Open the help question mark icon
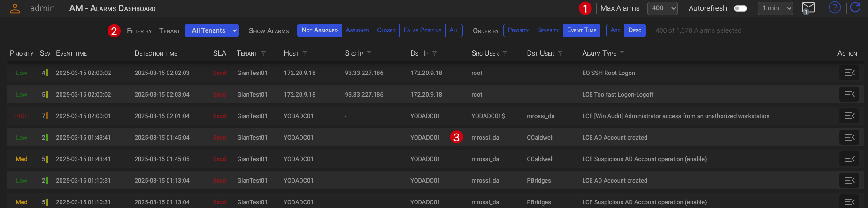Viewport: 868px width, 208px height. 835,7
